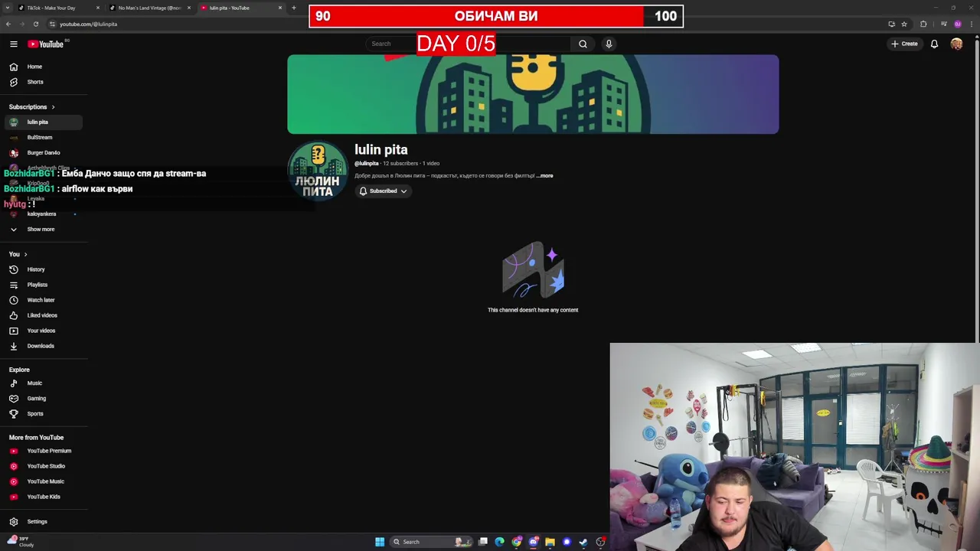The image size is (980, 551).
Task: Open YouTube Studio link
Action: coord(44,466)
